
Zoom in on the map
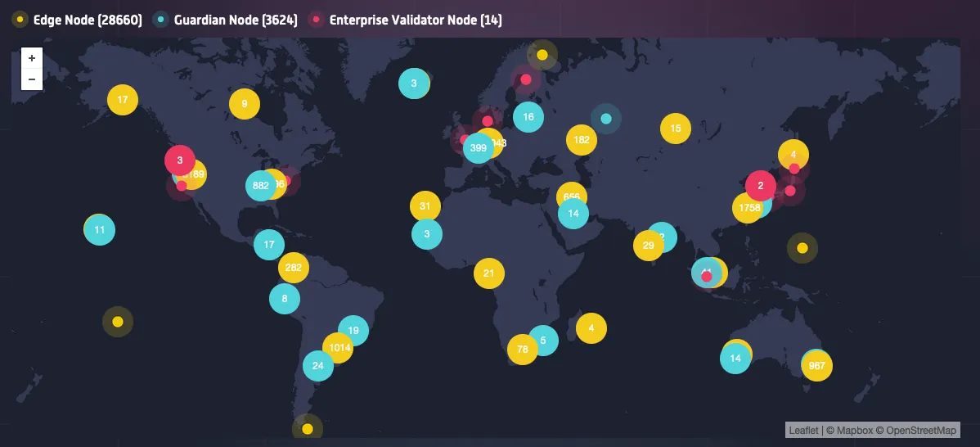[x=32, y=58]
